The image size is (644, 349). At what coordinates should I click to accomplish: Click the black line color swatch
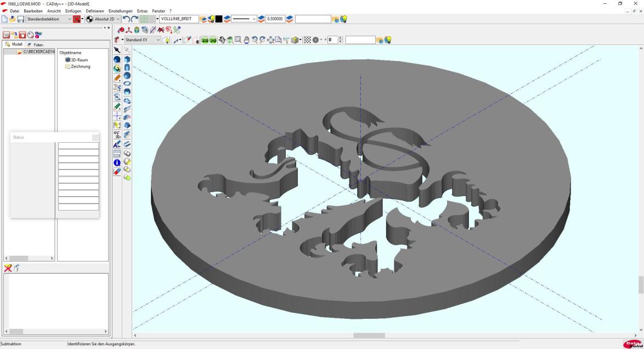tap(219, 19)
